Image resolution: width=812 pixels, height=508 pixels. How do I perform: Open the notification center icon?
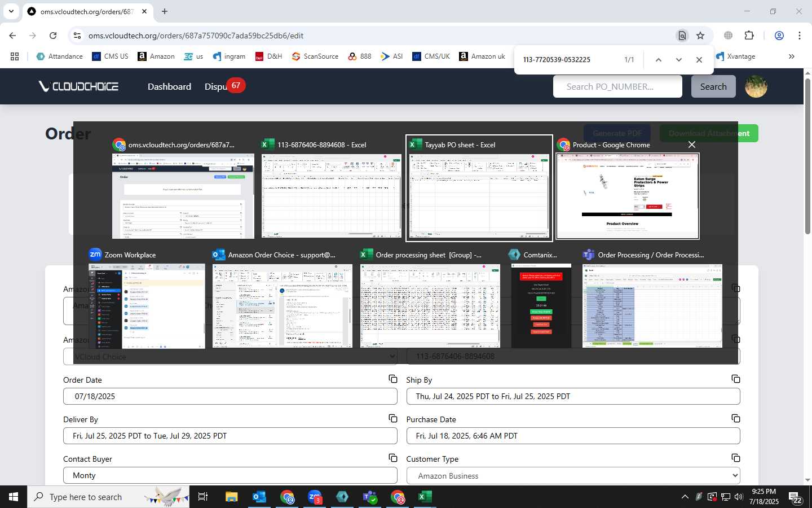pyautogui.click(x=796, y=497)
